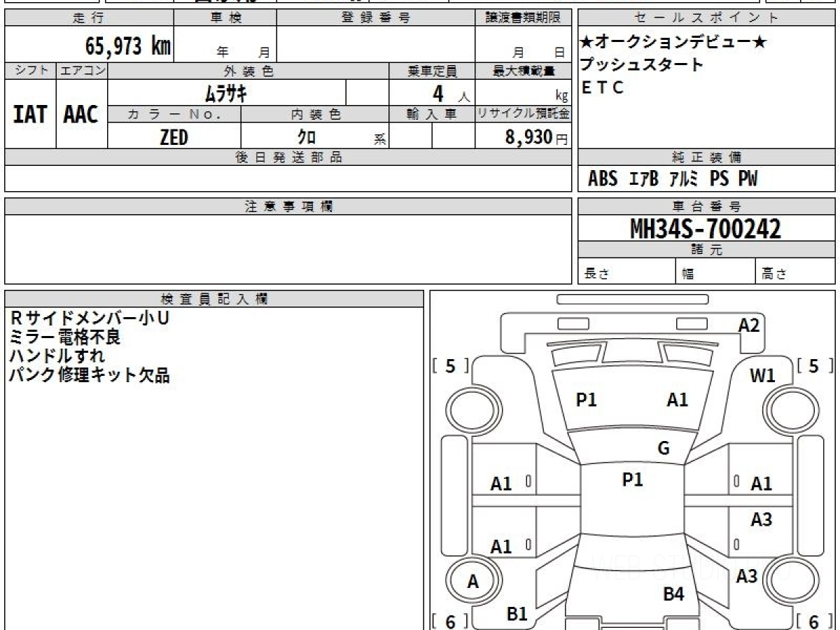Click the B4 mark on the diagram

673,594
